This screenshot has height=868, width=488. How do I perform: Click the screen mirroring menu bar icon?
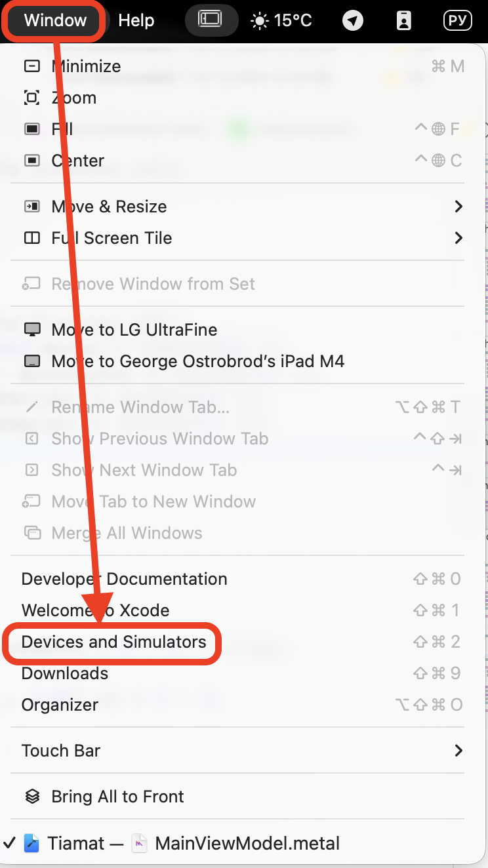tap(210, 20)
